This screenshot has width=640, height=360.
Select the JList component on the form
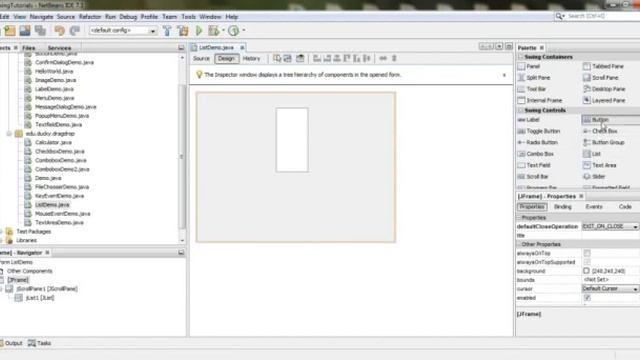(x=292, y=140)
